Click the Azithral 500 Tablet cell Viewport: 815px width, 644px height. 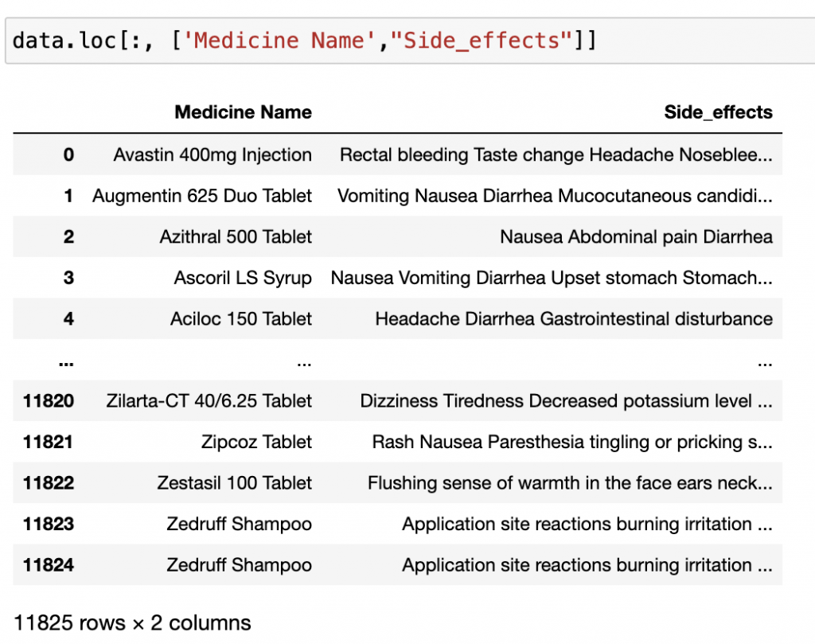236,236
